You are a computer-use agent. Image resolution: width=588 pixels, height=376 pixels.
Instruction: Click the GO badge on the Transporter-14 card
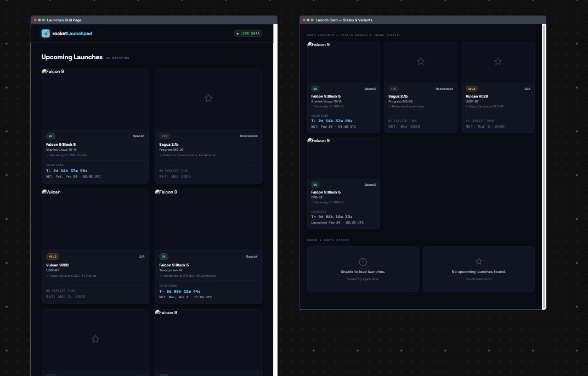pos(163,256)
